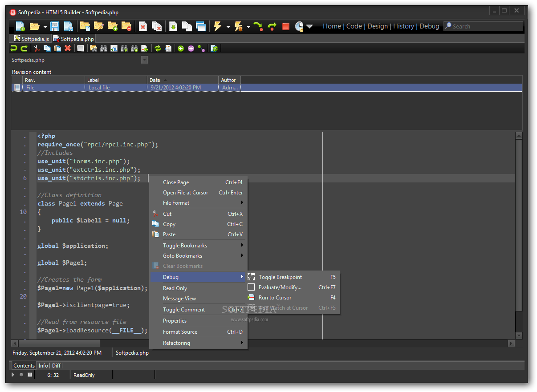Viewport: 537px width, 392px height.
Task: Expand the Refactoring submenu
Action: click(x=198, y=343)
